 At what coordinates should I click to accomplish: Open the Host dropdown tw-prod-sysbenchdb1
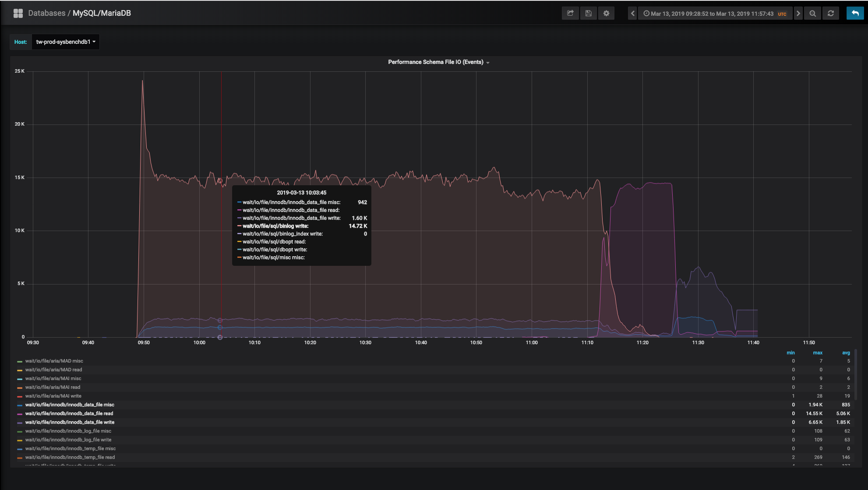pyautogui.click(x=65, y=42)
